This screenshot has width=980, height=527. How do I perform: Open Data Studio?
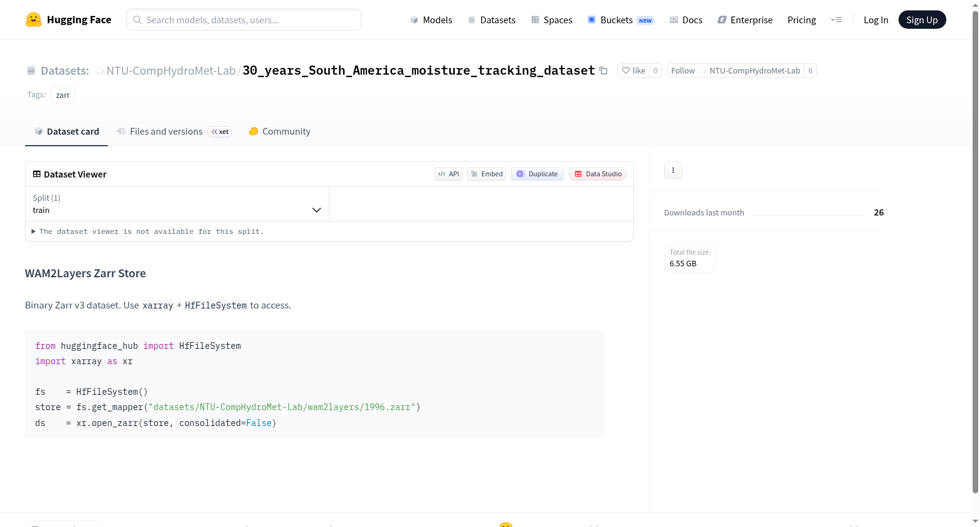pos(598,174)
